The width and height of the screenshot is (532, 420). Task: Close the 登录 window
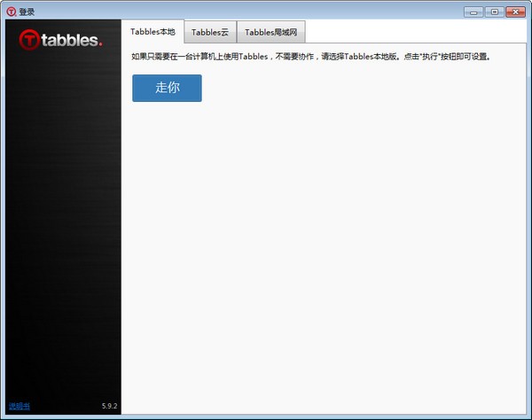pos(515,12)
